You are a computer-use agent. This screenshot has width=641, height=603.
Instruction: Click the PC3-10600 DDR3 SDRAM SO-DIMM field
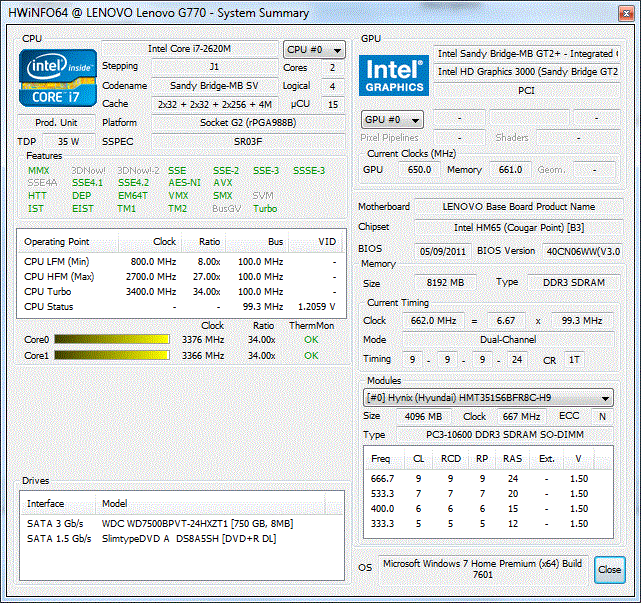click(x=505, y=435)
